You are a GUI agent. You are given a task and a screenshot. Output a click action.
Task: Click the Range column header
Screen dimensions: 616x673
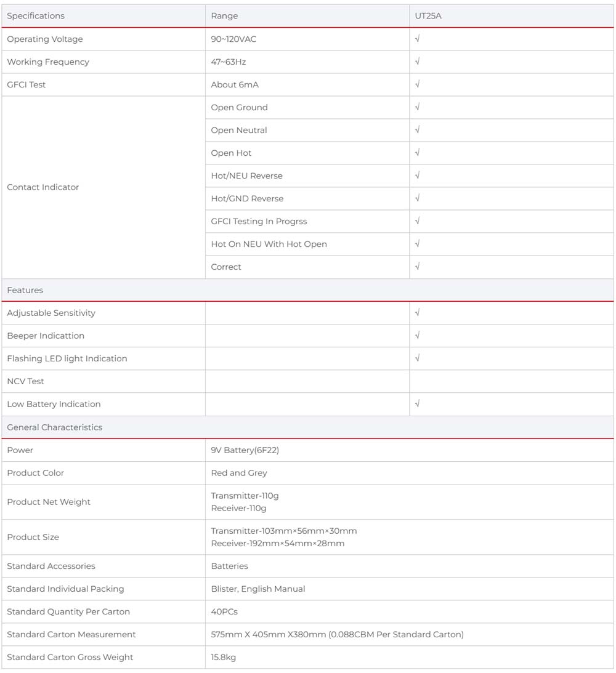coord(224,16)
